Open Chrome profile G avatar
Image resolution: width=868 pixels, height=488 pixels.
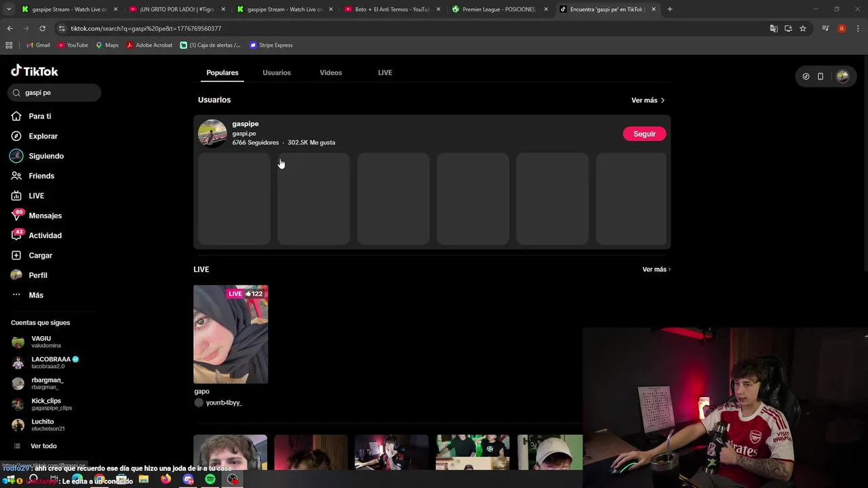pos(842,28)
